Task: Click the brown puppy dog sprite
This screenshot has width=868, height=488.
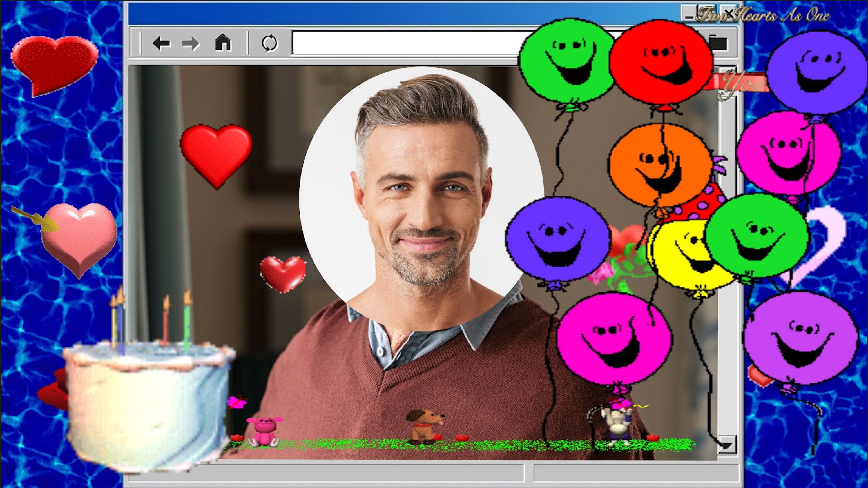Action: pos(424,427)
